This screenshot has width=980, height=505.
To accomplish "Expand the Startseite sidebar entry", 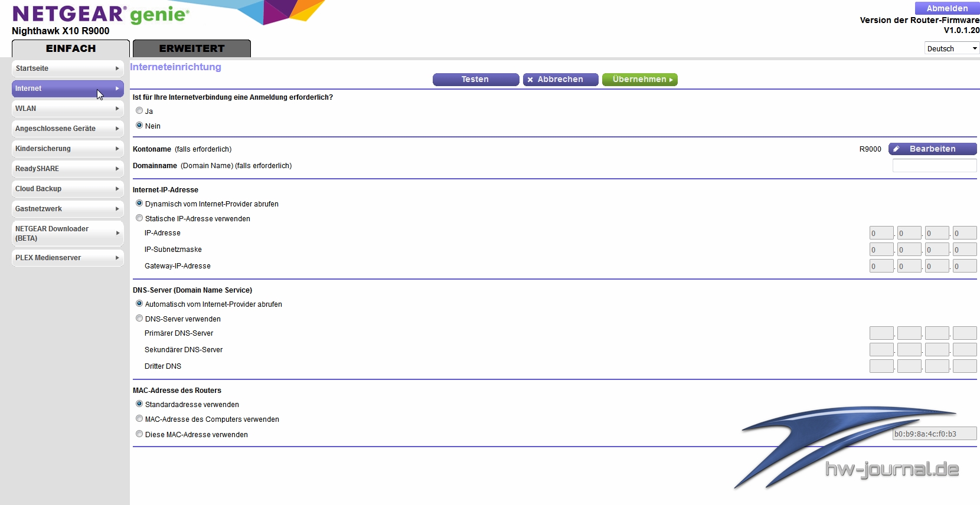I will point(67,68).
